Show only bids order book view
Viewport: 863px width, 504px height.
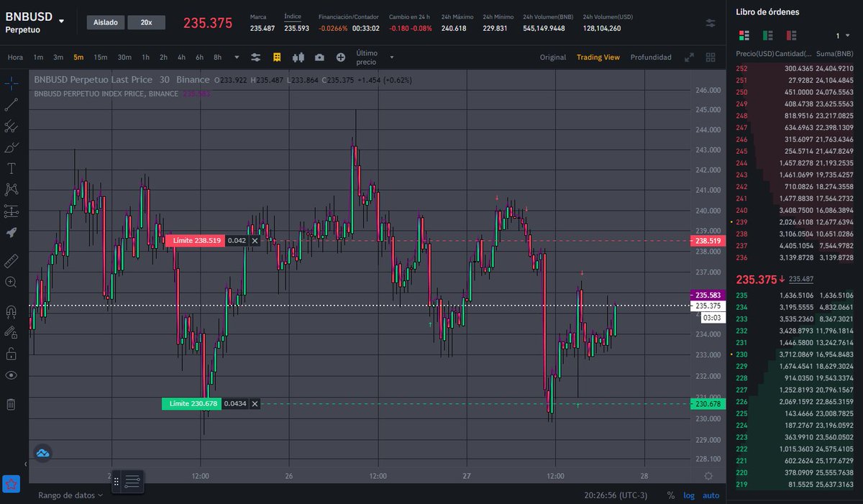coord(767,35)
